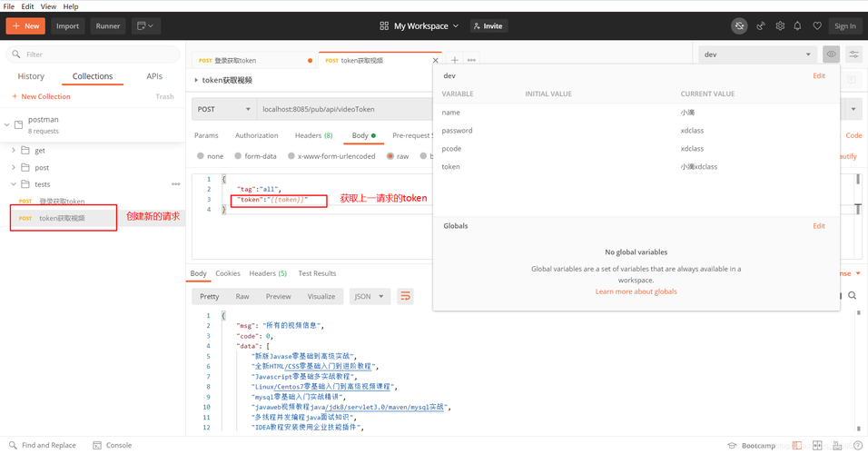Click the sync status icon in header

point(739,26)
